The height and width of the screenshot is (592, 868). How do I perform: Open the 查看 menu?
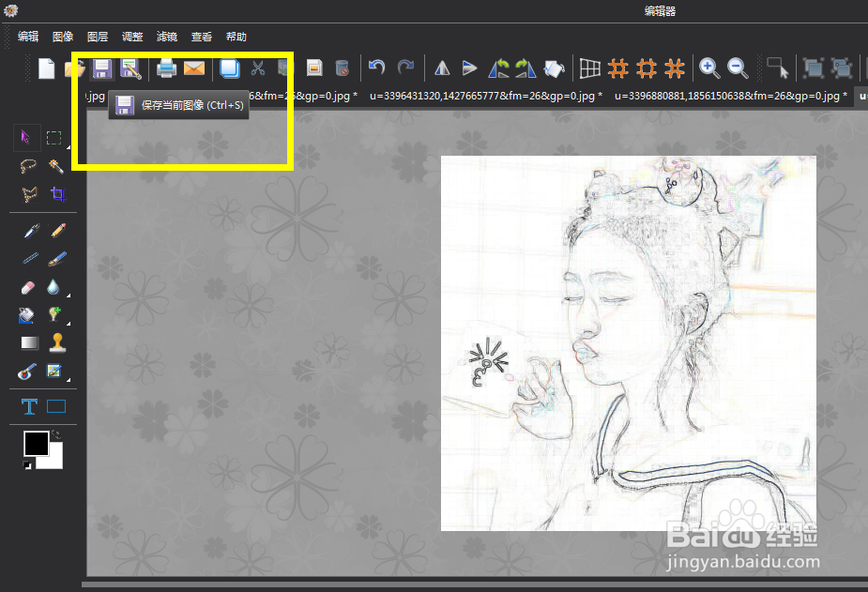pos(202,37)
